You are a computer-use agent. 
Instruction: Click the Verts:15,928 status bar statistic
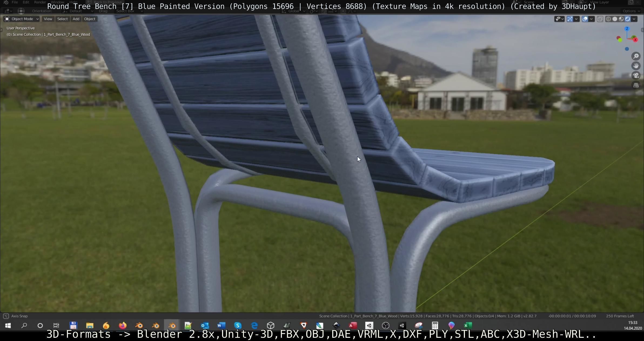click(411, 316)
